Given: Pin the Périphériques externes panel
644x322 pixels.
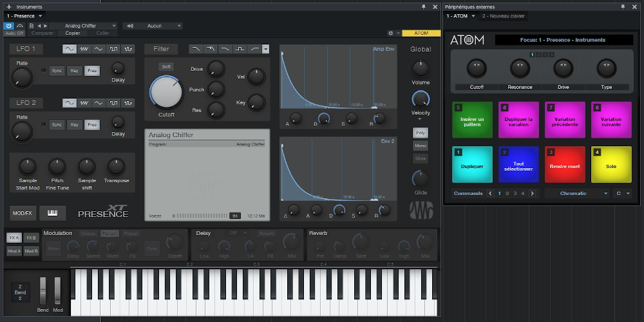Looking at the screenshot, I should click(x=623, y=7).
